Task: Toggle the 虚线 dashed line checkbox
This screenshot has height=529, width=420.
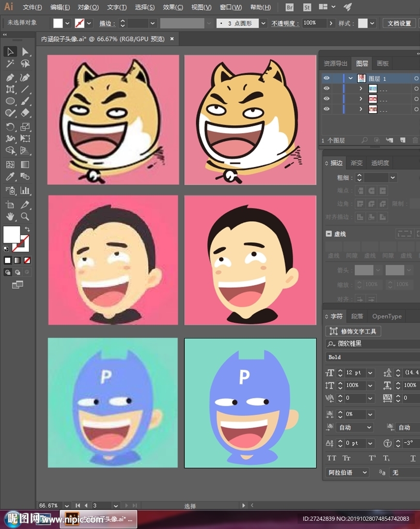Action: [x=329, y=234]
